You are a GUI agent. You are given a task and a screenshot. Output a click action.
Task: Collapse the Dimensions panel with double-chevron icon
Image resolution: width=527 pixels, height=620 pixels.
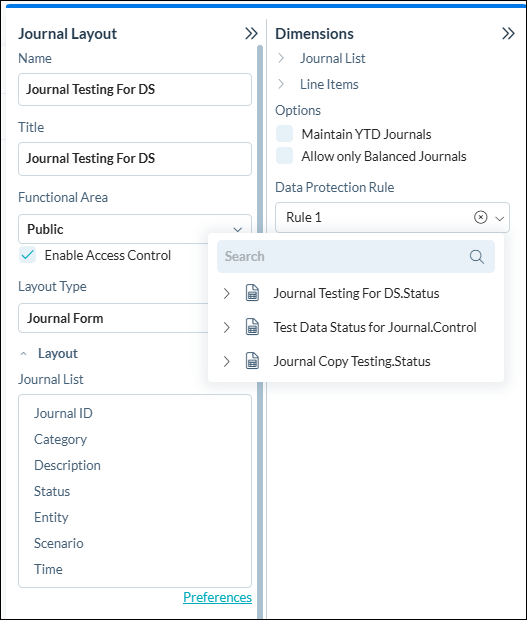(508, 34)
